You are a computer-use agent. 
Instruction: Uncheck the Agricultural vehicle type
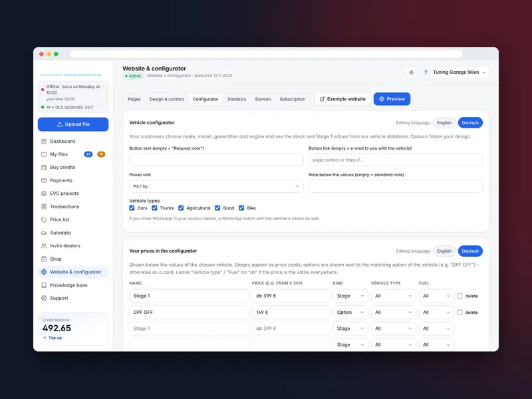(181, 208)
